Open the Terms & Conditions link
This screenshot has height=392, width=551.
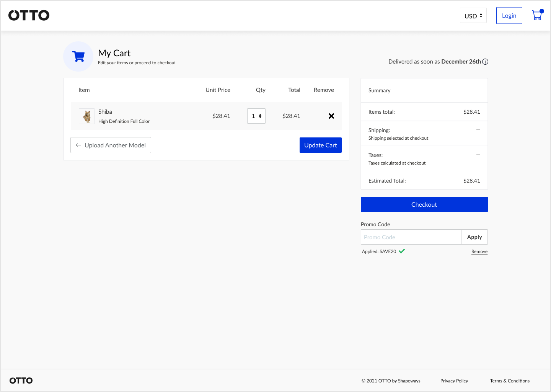pyautogui.click(x=510, y=381)
